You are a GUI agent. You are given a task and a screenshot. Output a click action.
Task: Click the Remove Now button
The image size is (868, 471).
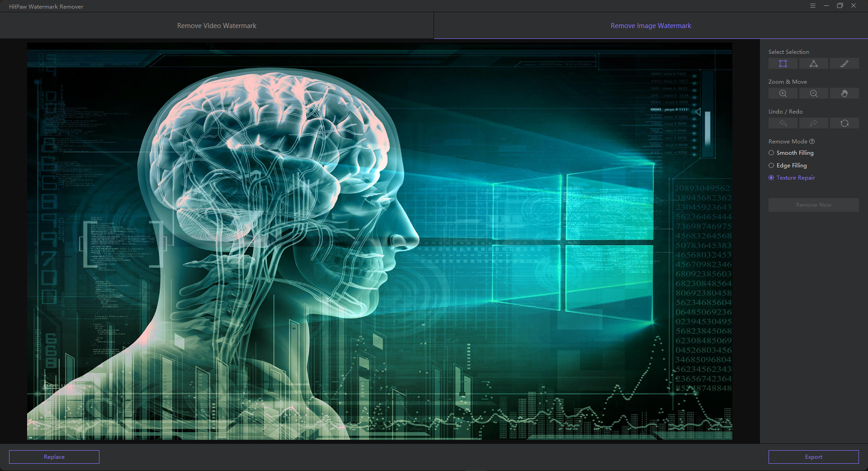click(x=814, y=205)
